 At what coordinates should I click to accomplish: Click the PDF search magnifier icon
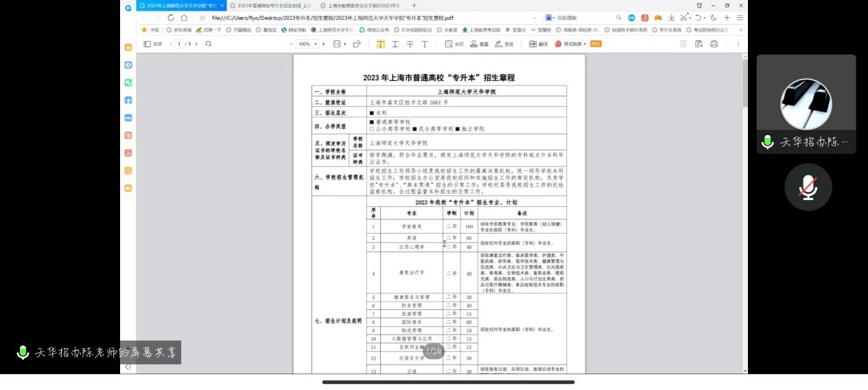209,44
